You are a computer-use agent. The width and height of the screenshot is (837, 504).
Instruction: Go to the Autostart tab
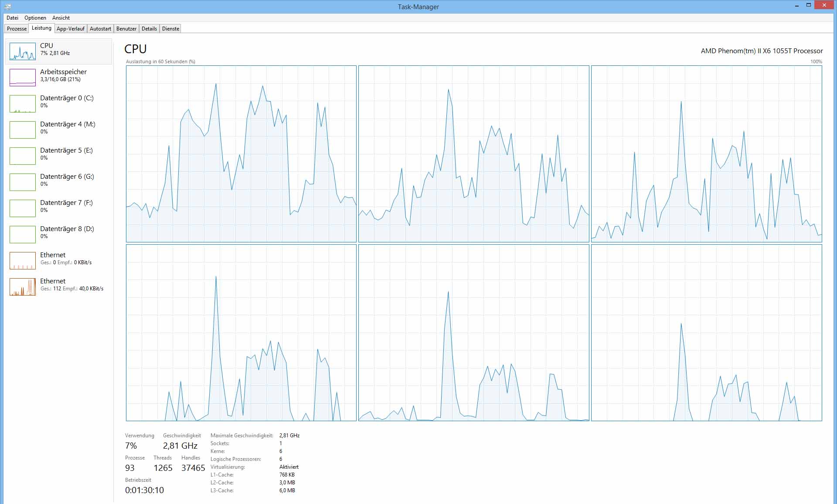(100, 29)
